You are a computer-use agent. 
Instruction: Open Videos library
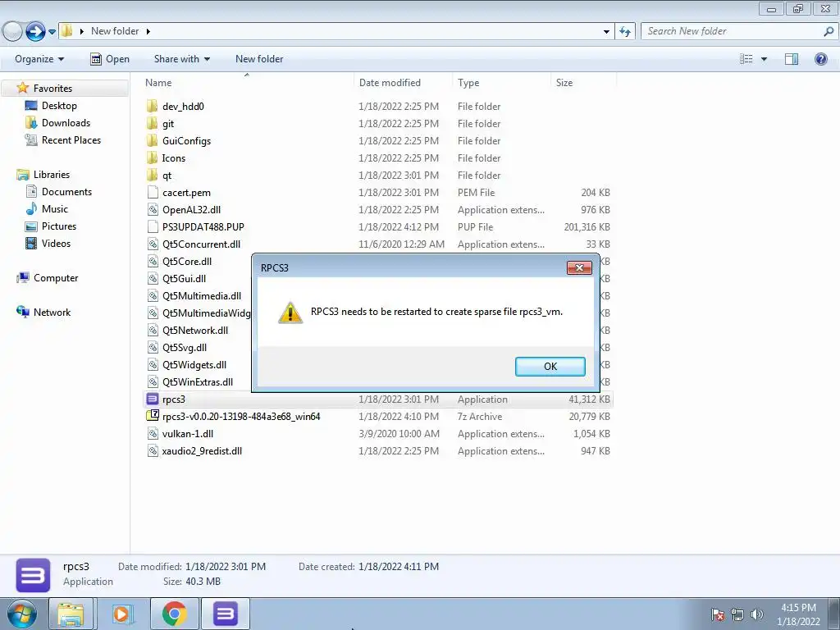(x=57, y=243)
